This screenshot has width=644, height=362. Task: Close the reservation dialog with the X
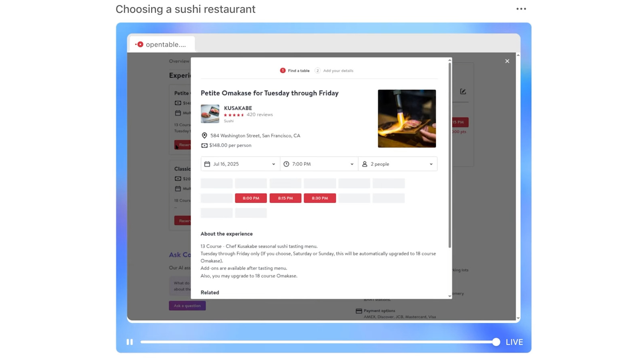[x=507, y=61]
